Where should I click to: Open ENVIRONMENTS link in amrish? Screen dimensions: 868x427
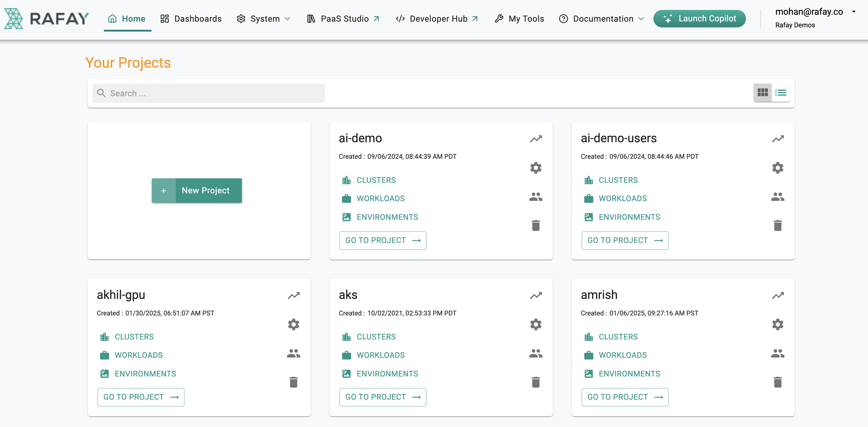coord(622,374)
